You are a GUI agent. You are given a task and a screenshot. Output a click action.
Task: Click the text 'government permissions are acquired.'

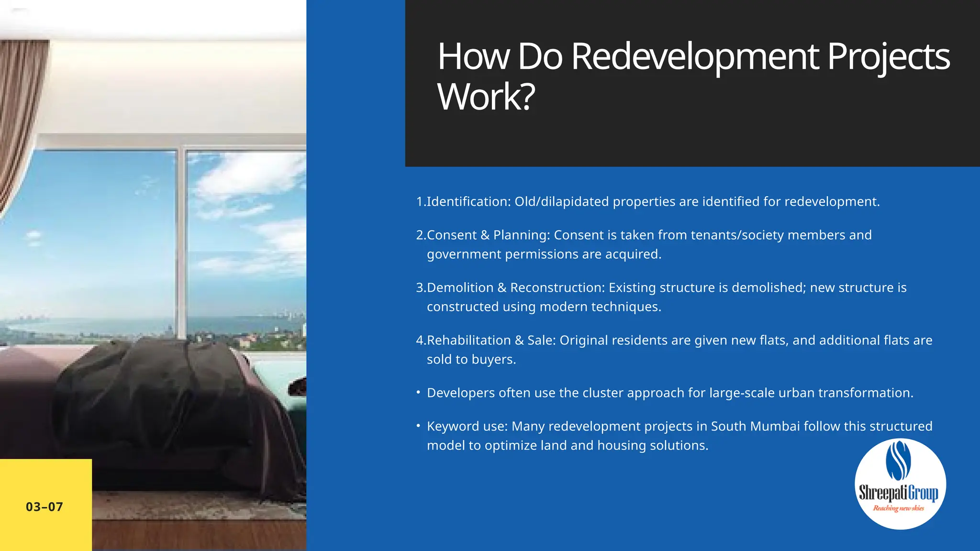point(544,254)
